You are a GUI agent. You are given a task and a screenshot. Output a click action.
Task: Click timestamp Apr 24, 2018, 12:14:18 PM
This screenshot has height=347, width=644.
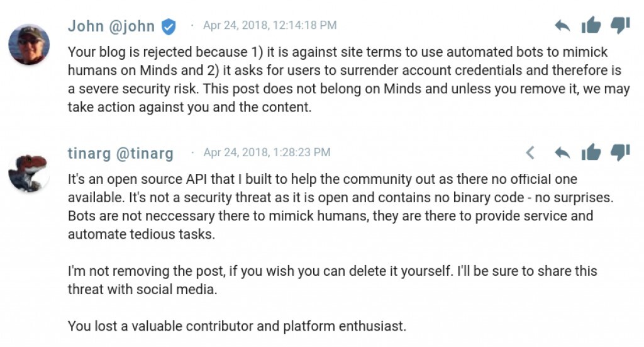(x=269, y=26)
